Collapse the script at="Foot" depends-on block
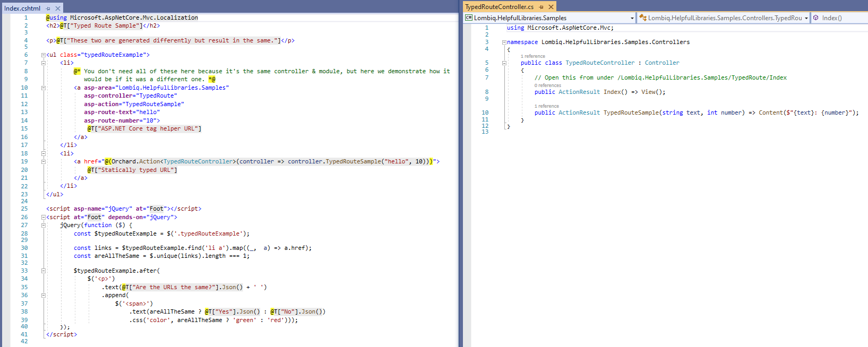 44,217
